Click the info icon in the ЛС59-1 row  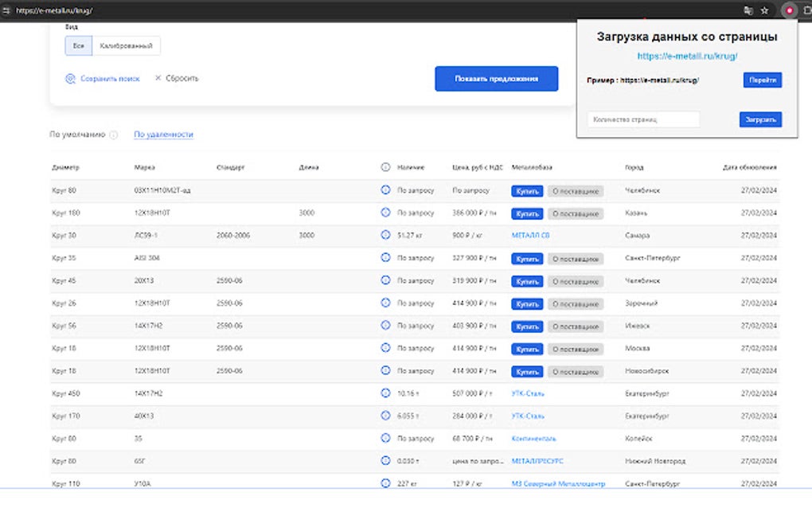pyautogui.click(x=385, y=236)
